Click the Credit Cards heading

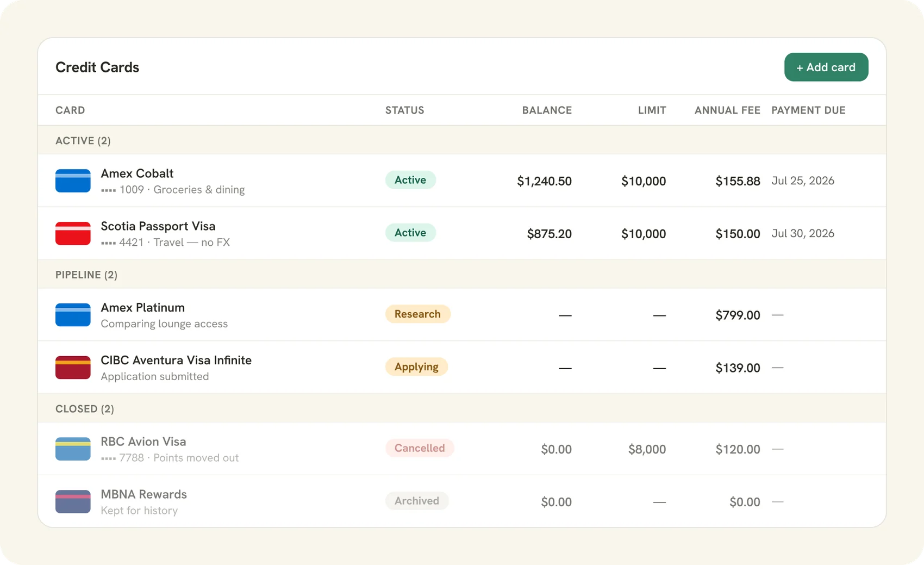[x=97, y=67]
